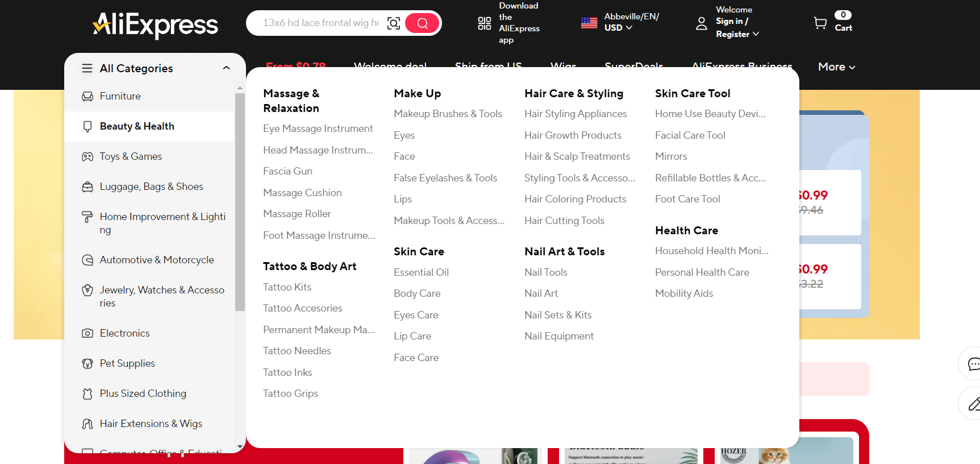Open image search camera icon
The width and height of the screenshot is (980, 464).
(394, 23)
